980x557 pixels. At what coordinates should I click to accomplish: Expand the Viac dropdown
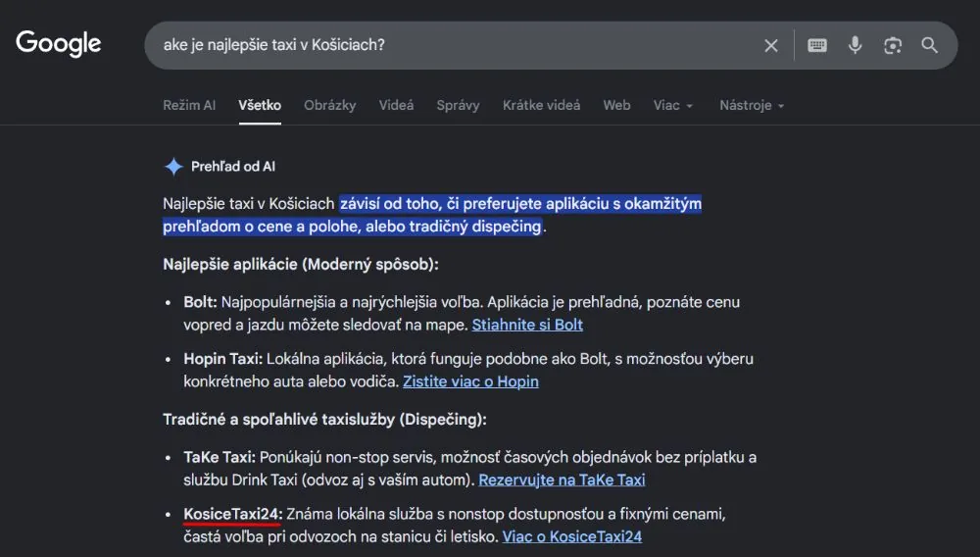(x=673, y=105)
